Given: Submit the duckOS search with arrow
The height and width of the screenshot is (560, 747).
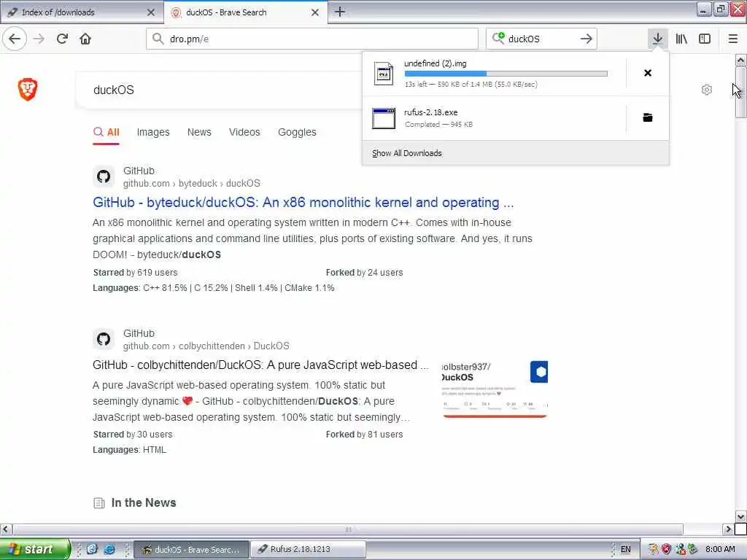Looking at the screenshot, I should 586,39.
